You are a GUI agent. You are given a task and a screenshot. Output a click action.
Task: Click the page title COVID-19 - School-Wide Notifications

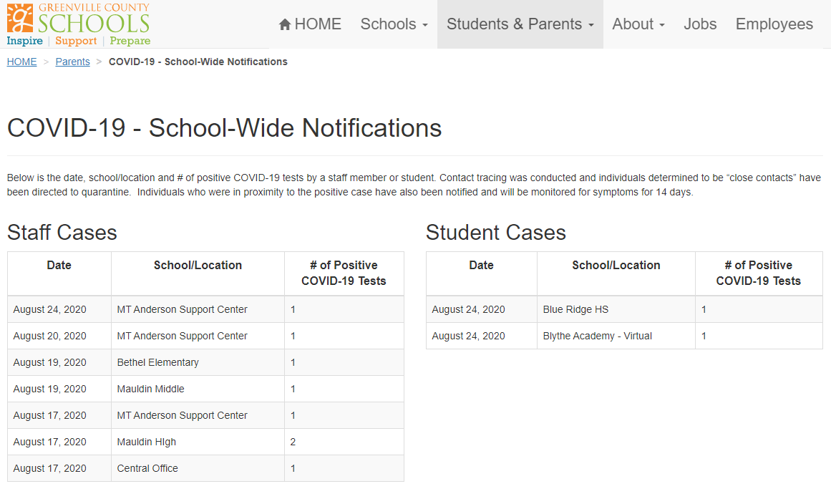[224, 127]
